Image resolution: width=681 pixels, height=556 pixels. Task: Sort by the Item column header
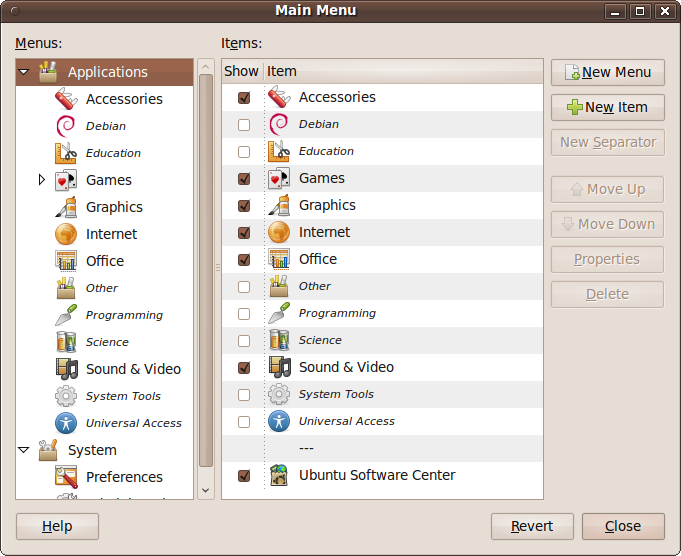coord(403,71)
